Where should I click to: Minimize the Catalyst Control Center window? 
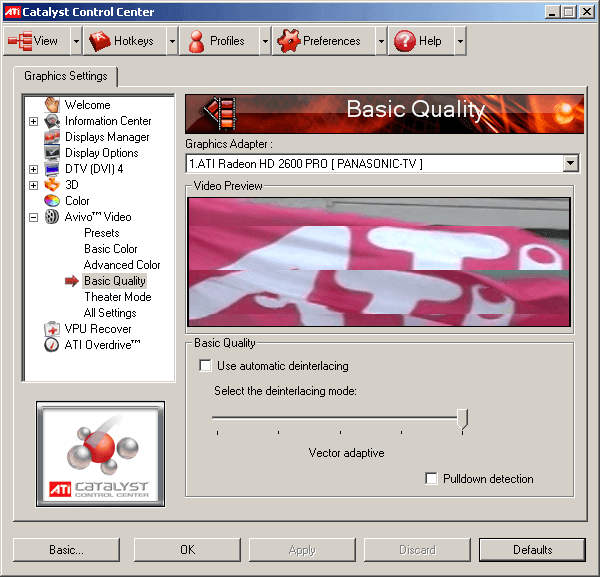(x=551, y=12)
